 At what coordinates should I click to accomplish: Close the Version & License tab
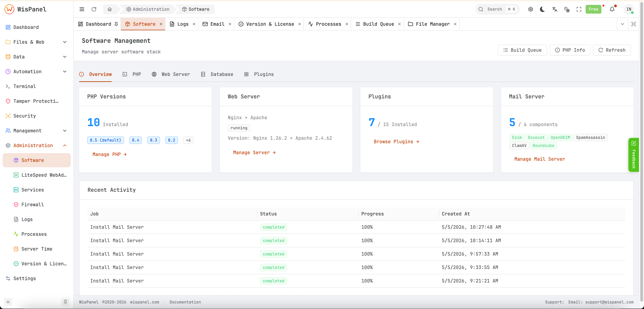300,24
